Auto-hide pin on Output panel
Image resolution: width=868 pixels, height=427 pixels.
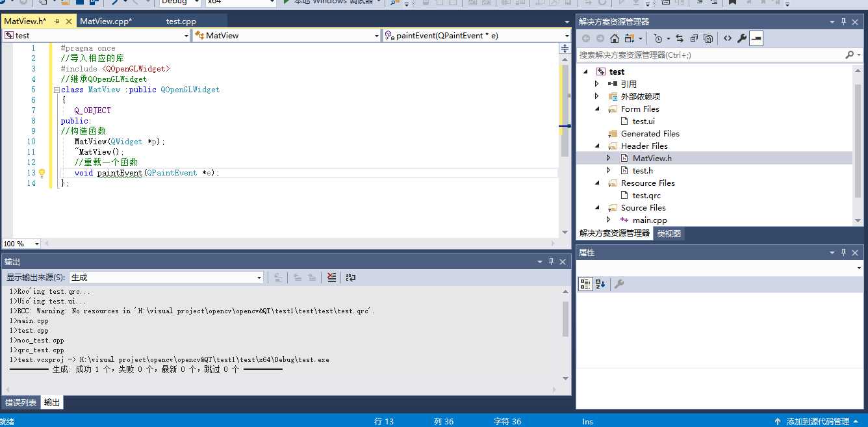pos(551,261)
